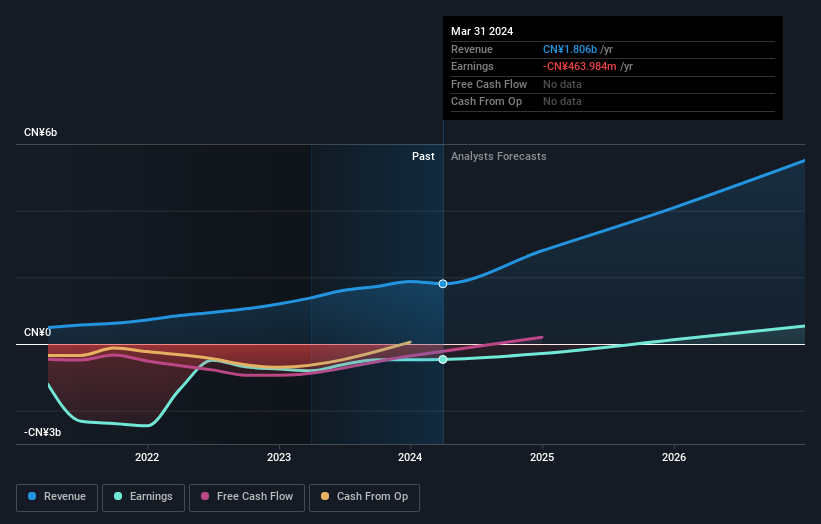The width and height of the screenshot is (821, 524).
Task: Click the CN¥1.806b revenue value
Action: pos(570,49)
